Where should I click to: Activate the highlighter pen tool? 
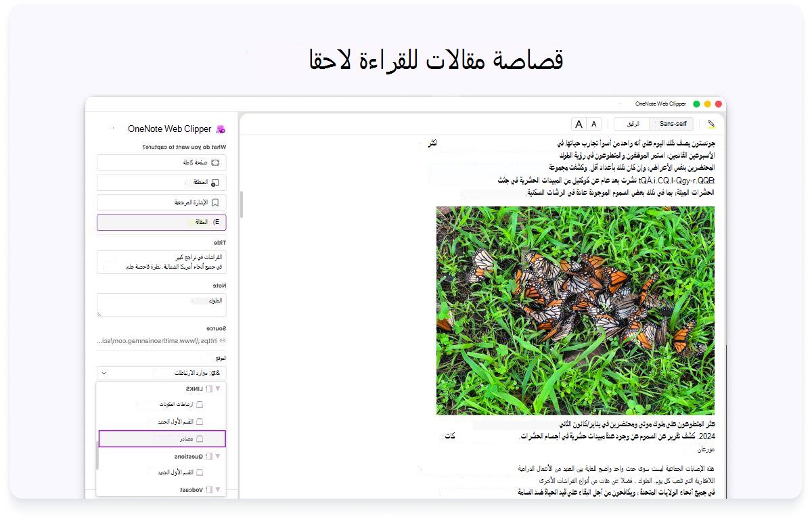[710, 124]
